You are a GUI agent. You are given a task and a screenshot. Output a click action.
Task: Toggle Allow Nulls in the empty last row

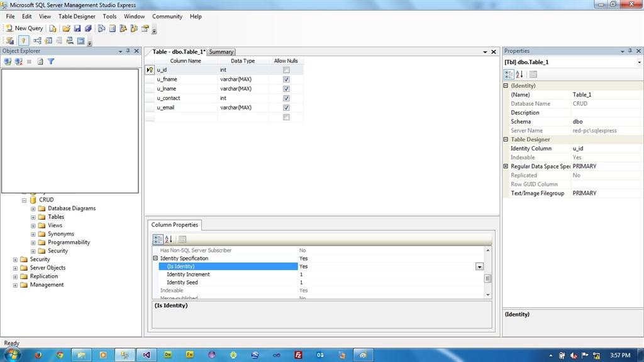click(286, 117)
